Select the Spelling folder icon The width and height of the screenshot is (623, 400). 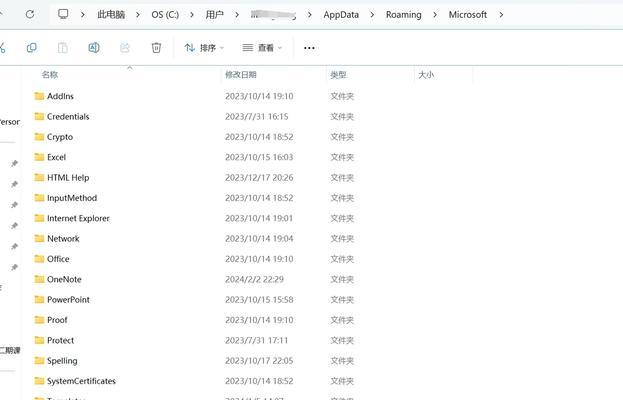(39, 360)
